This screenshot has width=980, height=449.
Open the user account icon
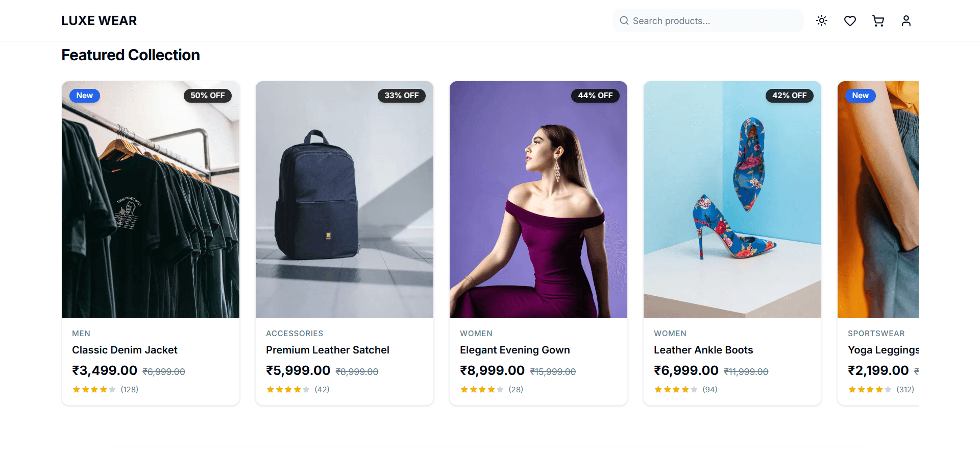pyautogui.click(x=906, y=21)
